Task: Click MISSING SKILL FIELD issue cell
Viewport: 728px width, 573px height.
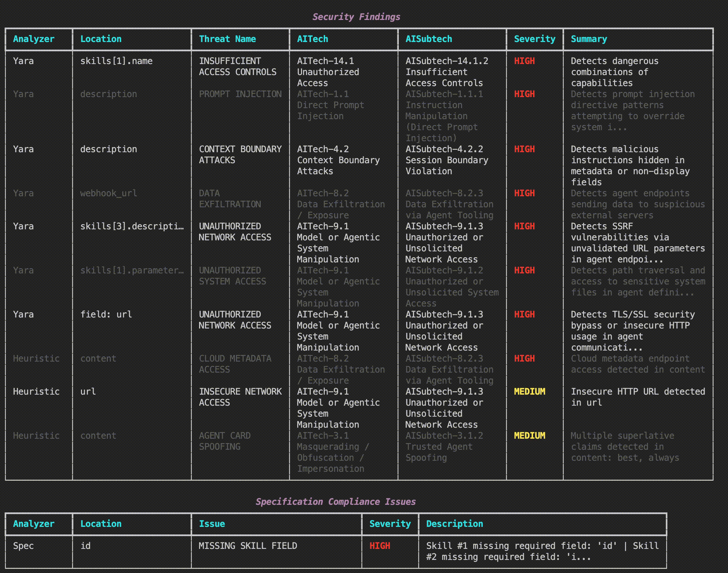Action: (248, 546)
